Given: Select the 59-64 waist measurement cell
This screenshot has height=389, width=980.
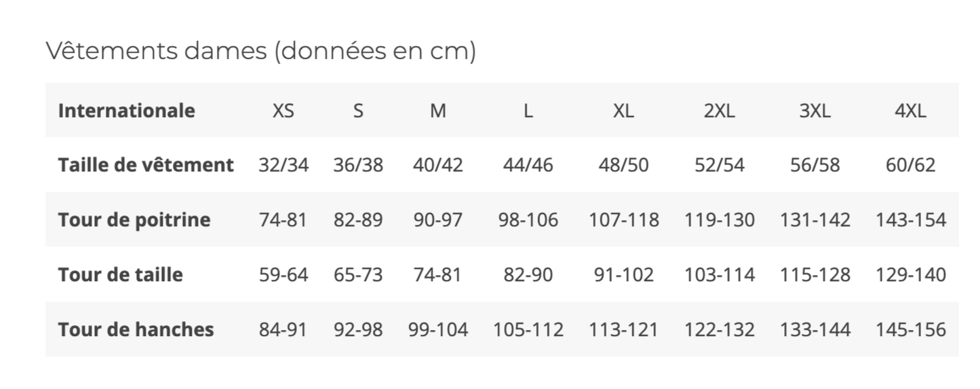Looking at the screenshot, I should click(x=283, y=275).
